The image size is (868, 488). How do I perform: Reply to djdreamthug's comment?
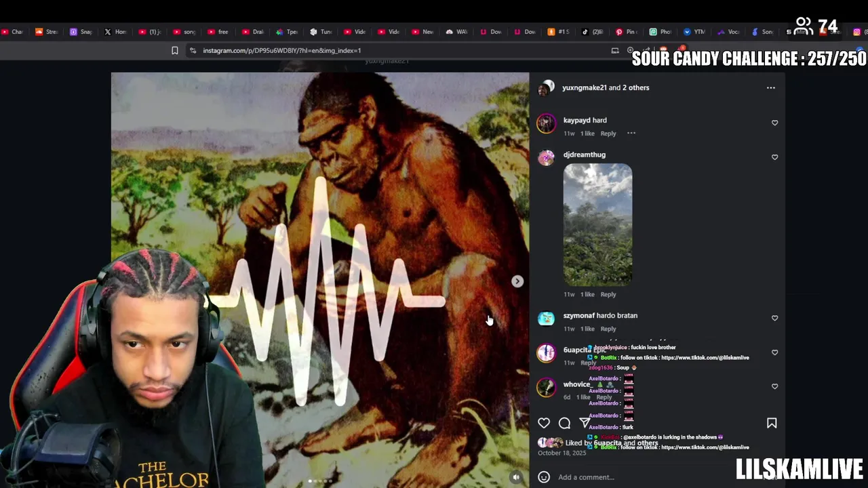[608, 294]
